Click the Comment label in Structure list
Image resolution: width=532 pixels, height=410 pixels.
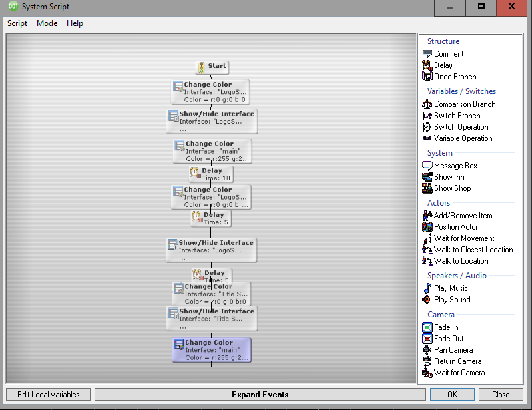pos(449,54)
